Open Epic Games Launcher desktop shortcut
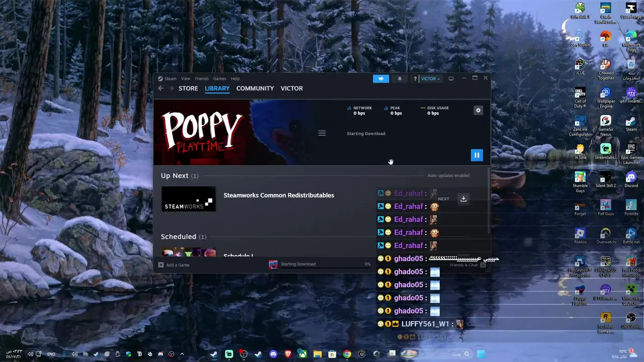644x362 pixels. click(631, 154)
